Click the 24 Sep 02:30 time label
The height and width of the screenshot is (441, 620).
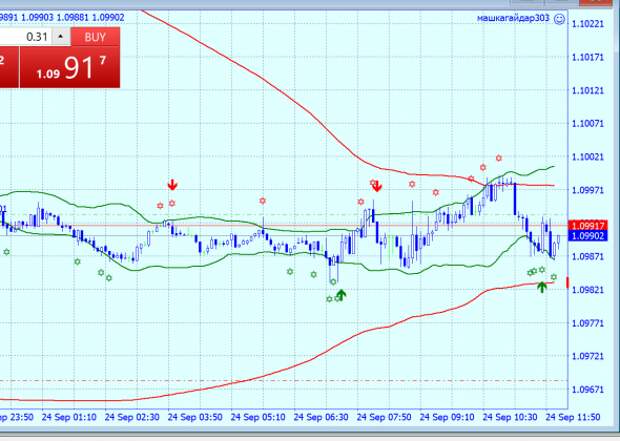132,417
